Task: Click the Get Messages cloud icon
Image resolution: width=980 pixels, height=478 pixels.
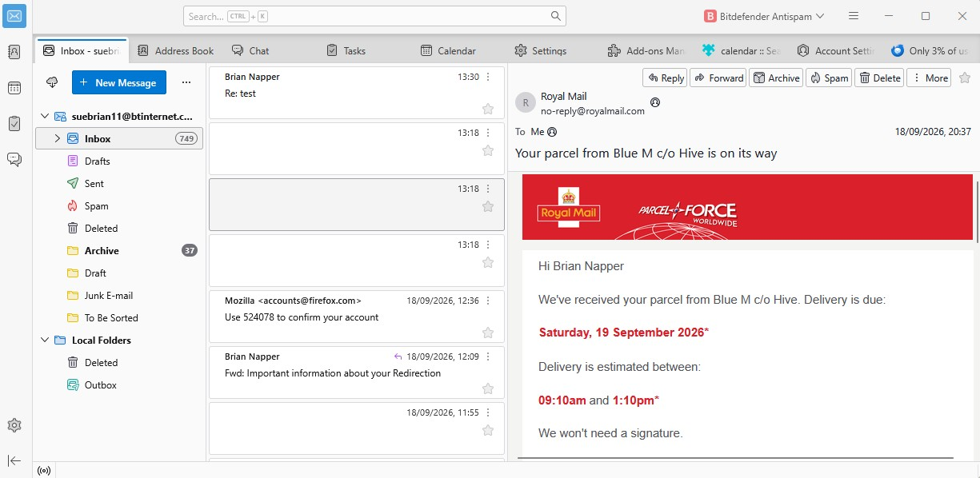Action: 52,82
